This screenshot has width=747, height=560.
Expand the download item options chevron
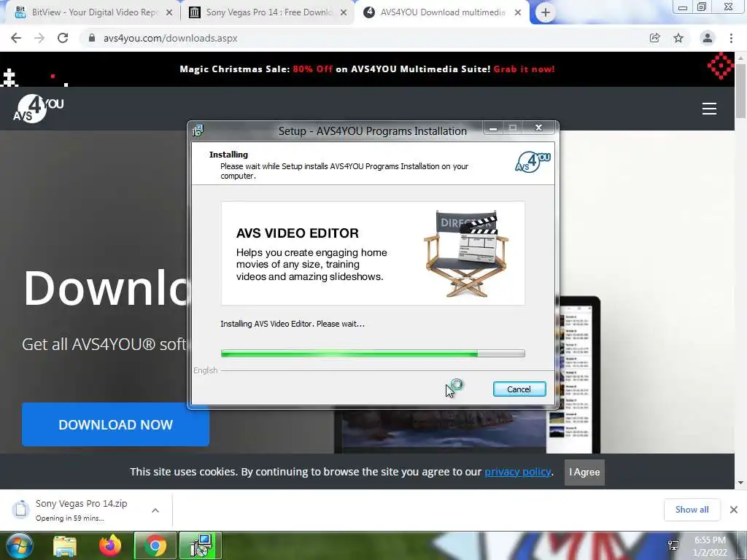click(155, 510)
